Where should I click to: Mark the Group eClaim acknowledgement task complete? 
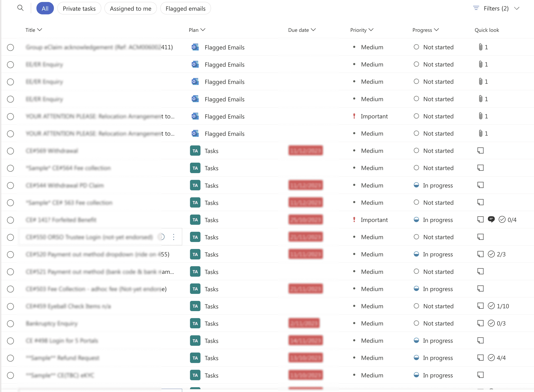[x=10, y=47]
